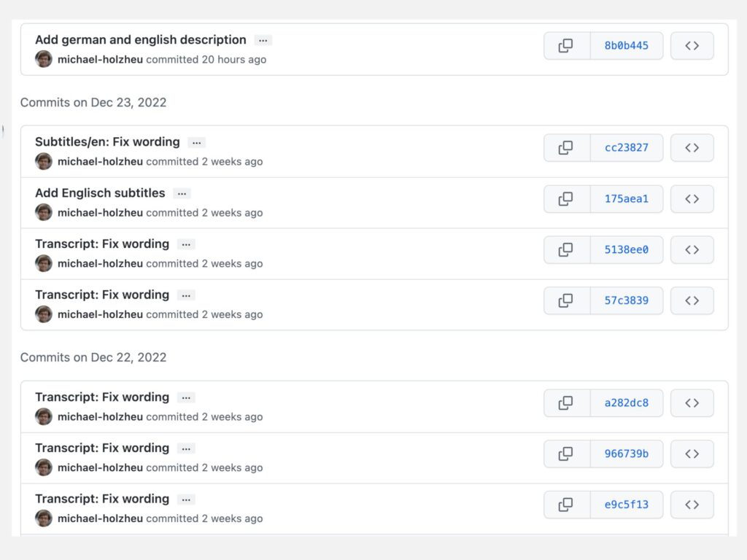
Task: Expand ellipsis next to commit 5138ee0 title
Action: click(186, 244)
